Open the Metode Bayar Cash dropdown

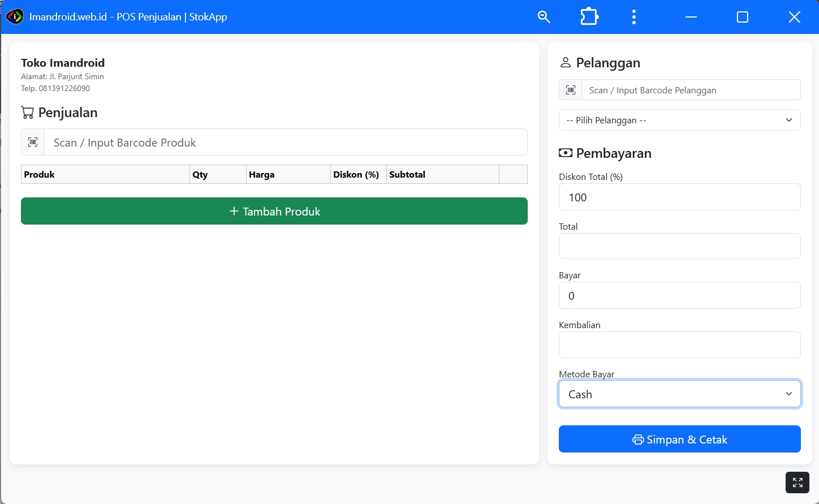coord(680,394)
